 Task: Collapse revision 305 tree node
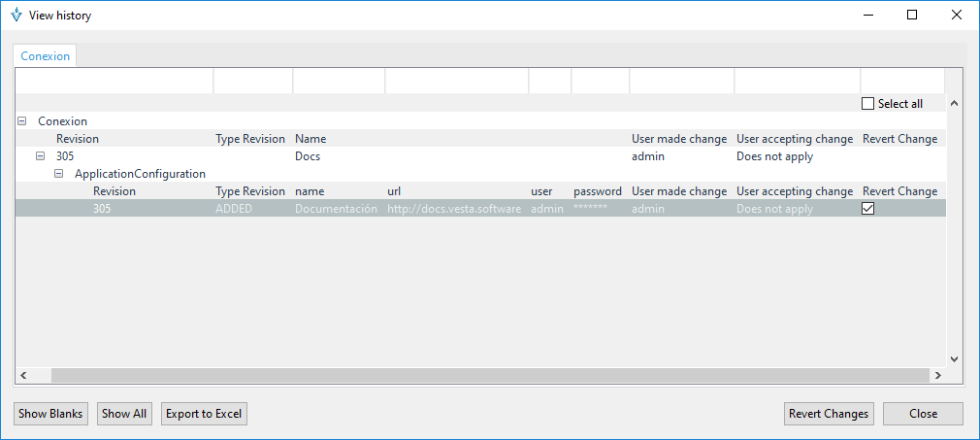coord(40,156)
